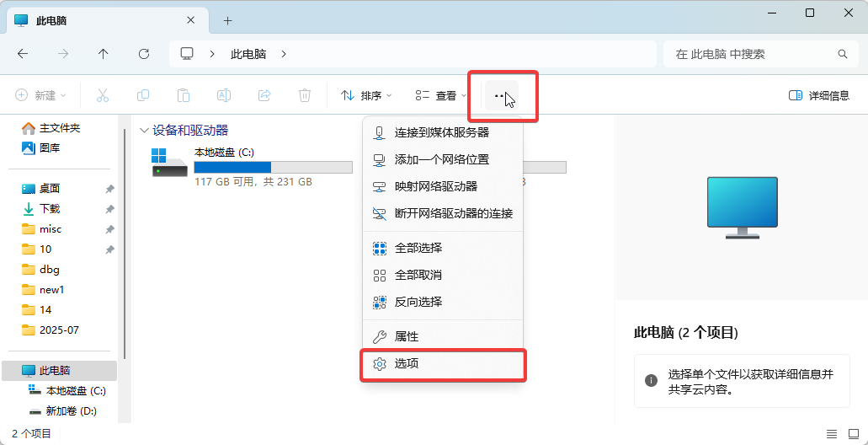Viewport: 868px width, 445px height.
Task: Click the search magnifier icon
Action: click(x=843, y=54)
